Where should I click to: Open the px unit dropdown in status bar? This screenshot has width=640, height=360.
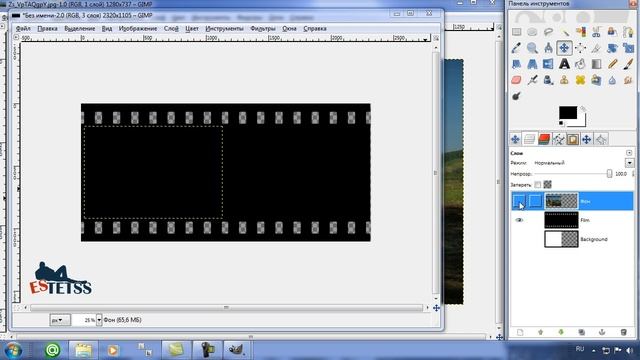coord(60,320)
